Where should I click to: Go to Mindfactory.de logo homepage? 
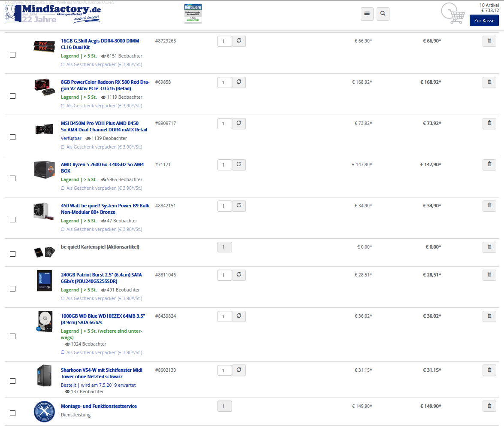coord(53,13)
